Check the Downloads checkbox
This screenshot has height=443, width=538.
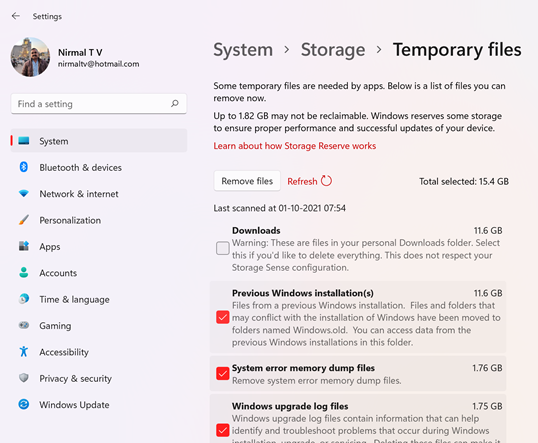tap(223, 248)
